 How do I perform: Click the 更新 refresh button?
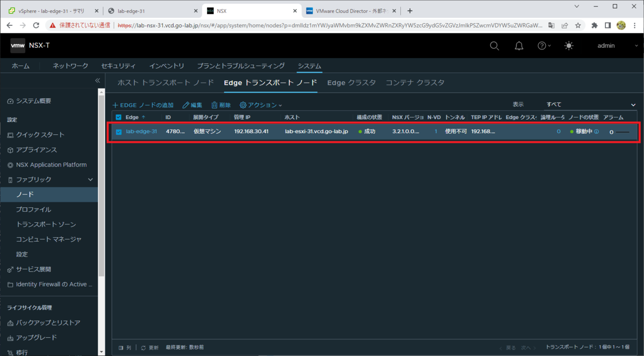click(150, 348)
